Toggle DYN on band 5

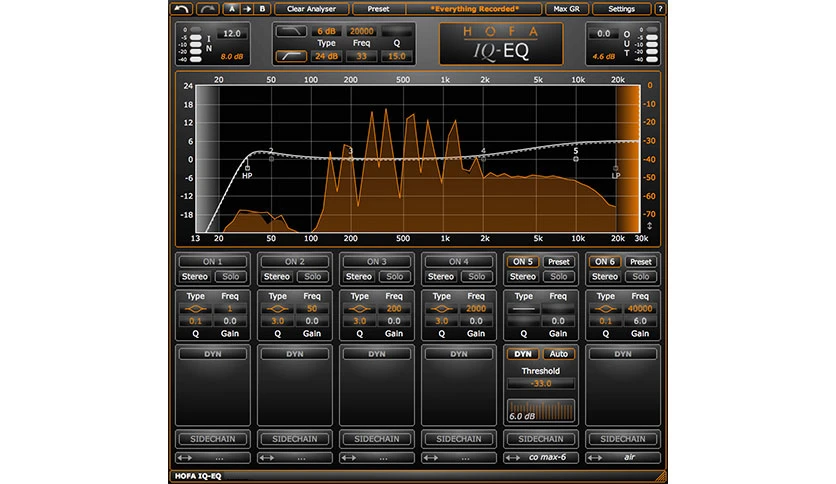click(523, 354)
